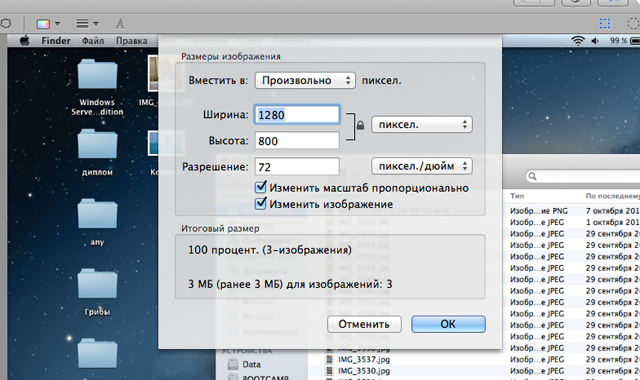Click the elliptical selection icon in toolbar

633,24
